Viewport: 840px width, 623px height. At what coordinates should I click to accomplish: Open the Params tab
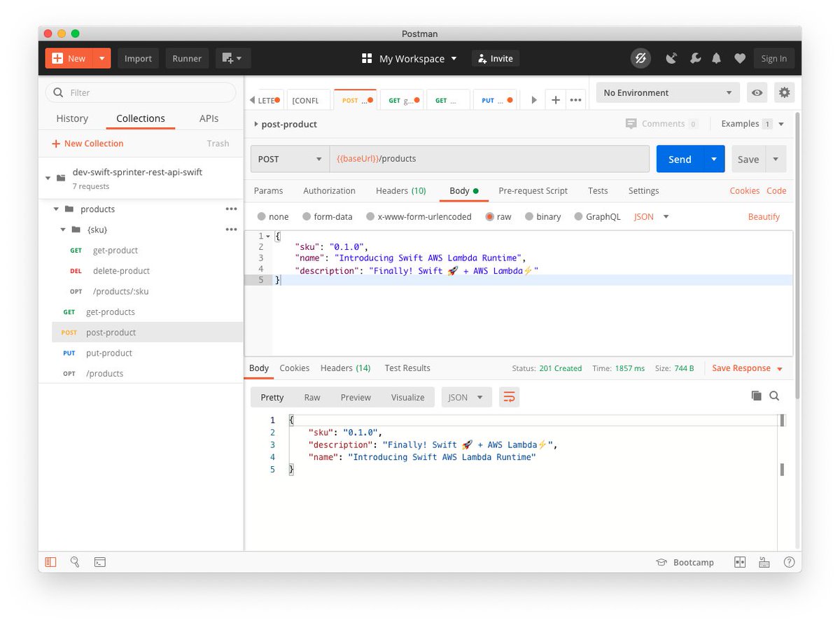pyautogui.click(x=268, y=190)
